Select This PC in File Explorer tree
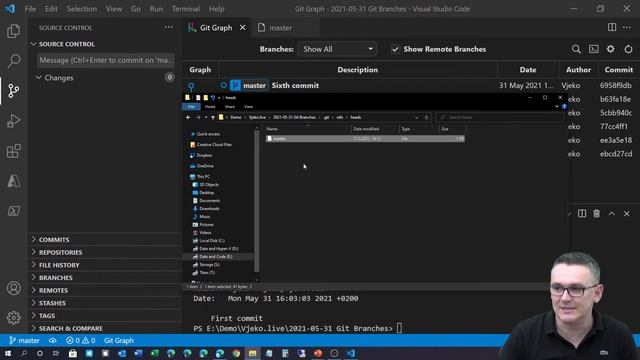 203,177
